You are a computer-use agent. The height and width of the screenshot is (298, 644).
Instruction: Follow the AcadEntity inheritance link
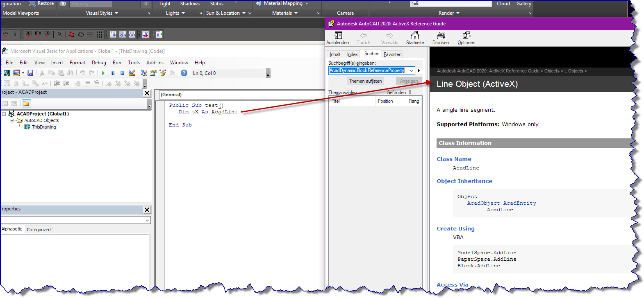(519, 203)
